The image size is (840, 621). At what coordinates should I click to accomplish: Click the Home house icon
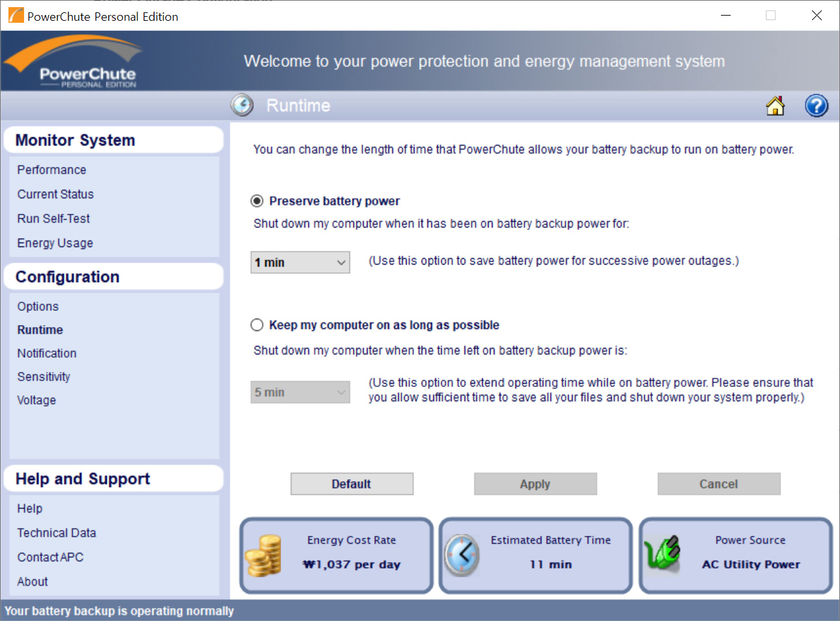click(x=775, y=105)
